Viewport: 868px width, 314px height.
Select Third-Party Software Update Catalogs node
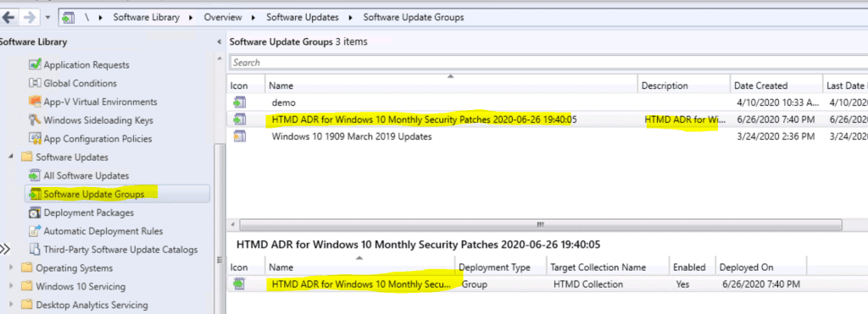(x=120, y=250)
